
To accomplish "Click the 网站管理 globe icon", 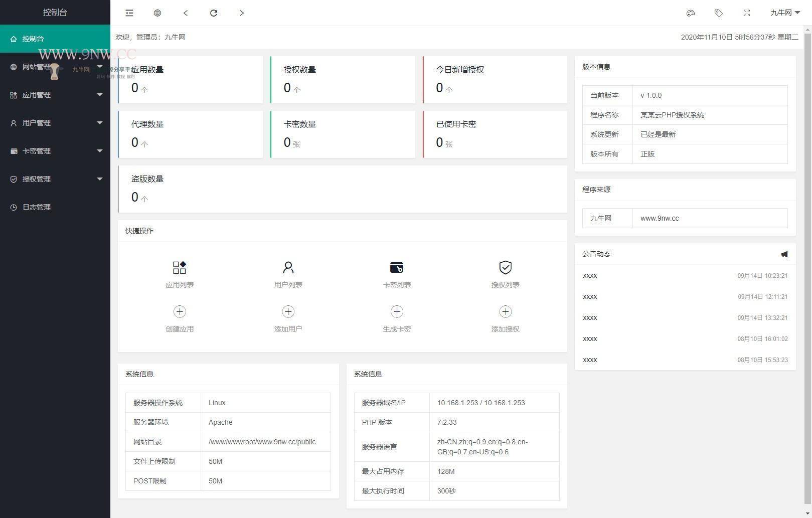I will click(x=14, y=67).
